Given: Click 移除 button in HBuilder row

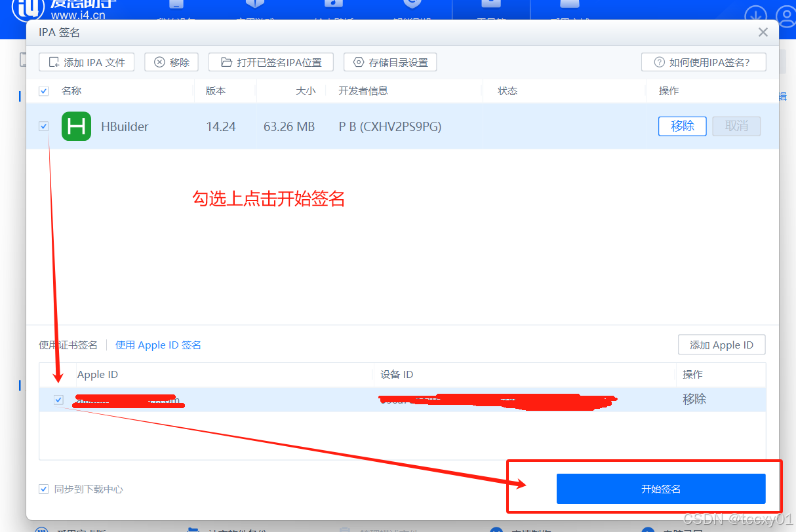Looking at the screenshot, I should tap(682, 126).
